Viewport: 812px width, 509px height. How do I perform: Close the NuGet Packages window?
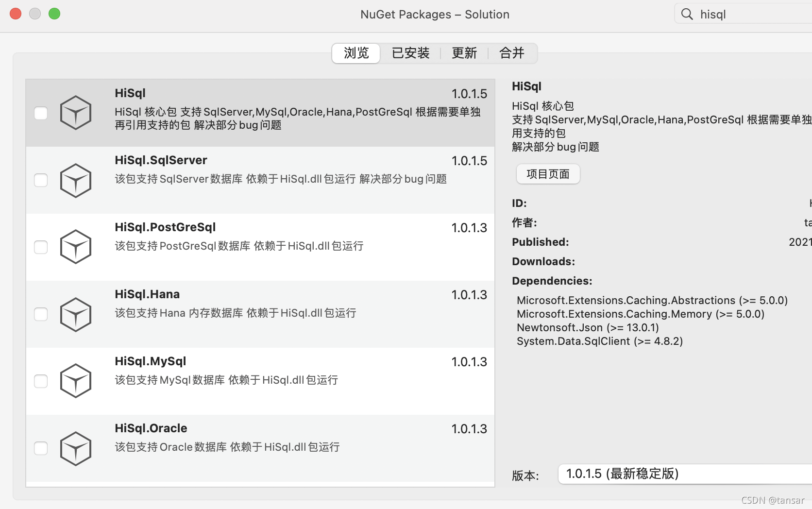16,14
